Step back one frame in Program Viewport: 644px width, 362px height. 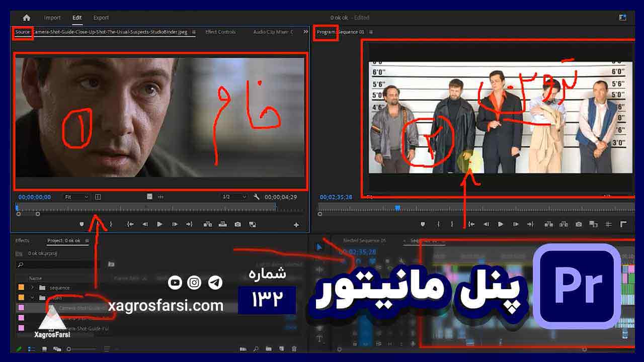point(486,224)
